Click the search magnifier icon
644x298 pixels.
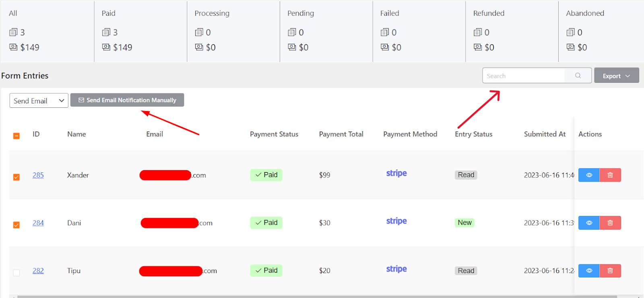pos(578,76)
